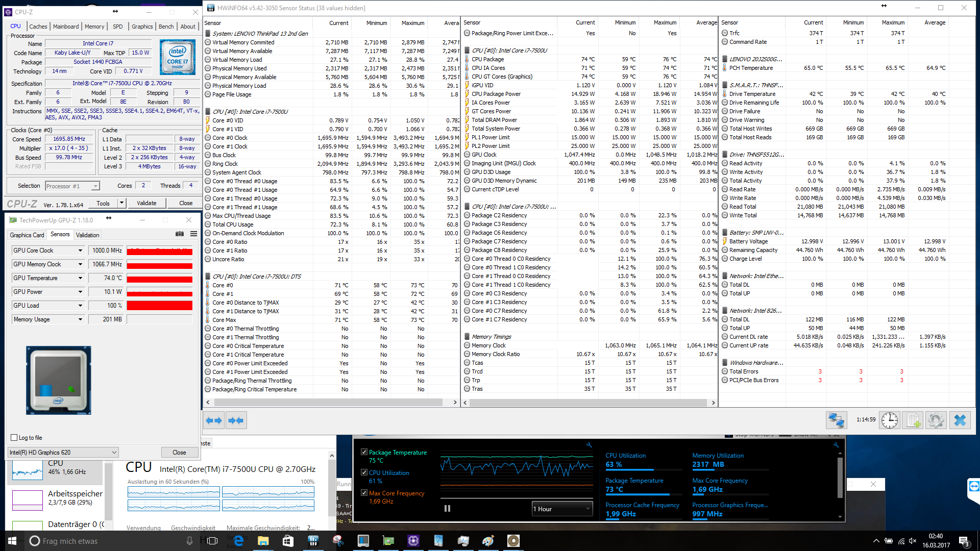Click the log file sheet icon
Screen dimensions: 980x551
(x=912, y=420)
